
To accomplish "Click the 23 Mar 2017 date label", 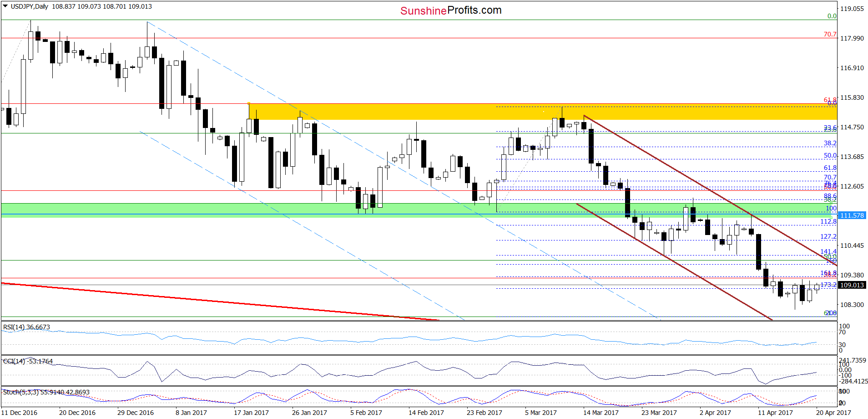I will tap(659, 413).
